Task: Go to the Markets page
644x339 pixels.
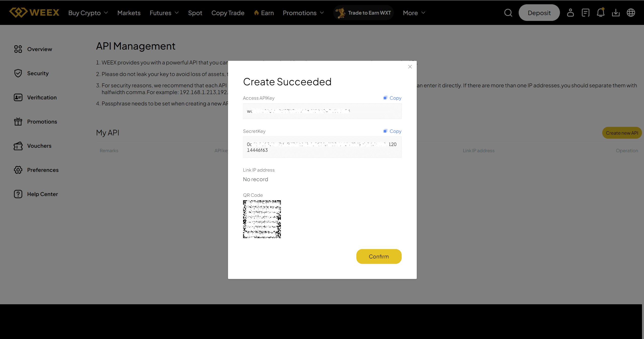Action: pos(129,13)
